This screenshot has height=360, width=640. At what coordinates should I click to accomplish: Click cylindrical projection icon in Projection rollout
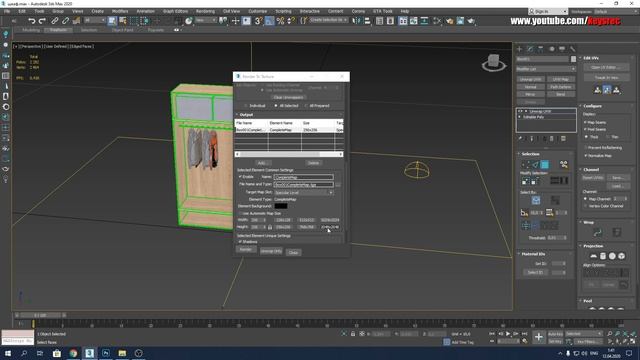pos(603,256)
